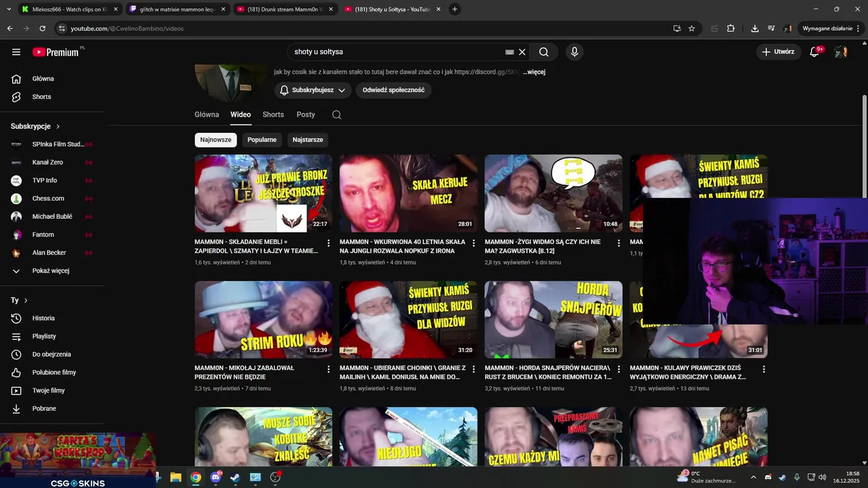Viewport: 868px width, 488px height.
Task: Open on-screen keyboard icon in search box
Action: coord(510,52)
